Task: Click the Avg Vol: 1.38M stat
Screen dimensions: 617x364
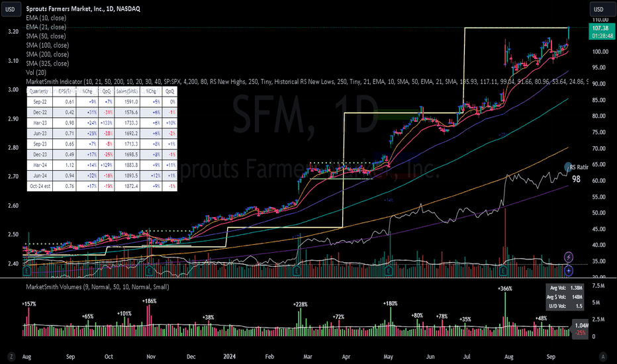Action: [566, 288]
